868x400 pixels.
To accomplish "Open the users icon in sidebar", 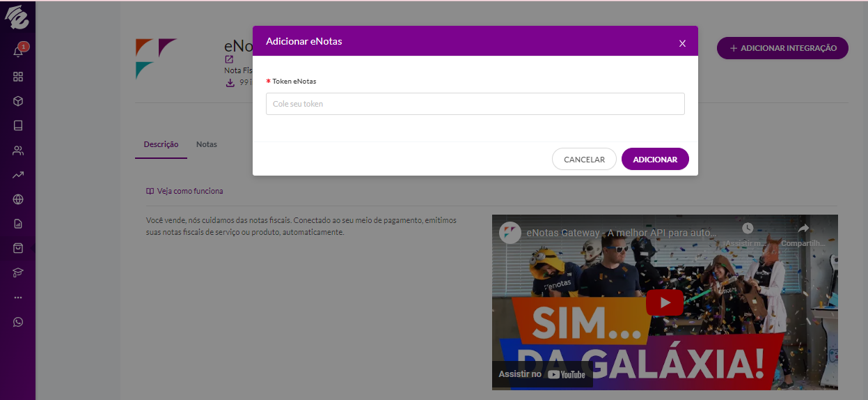I will pos(18,150).
